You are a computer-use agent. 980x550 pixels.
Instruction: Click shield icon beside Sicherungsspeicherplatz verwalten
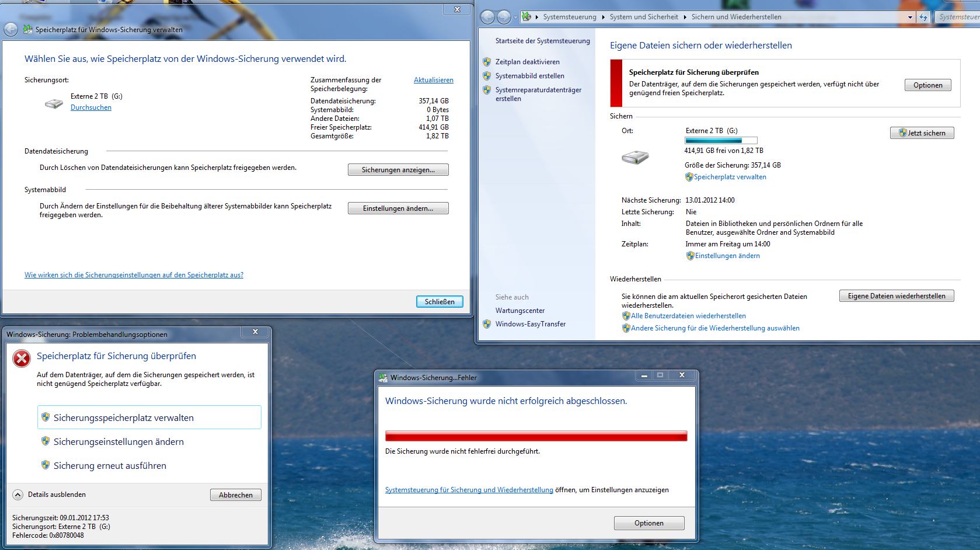point(45,417)
